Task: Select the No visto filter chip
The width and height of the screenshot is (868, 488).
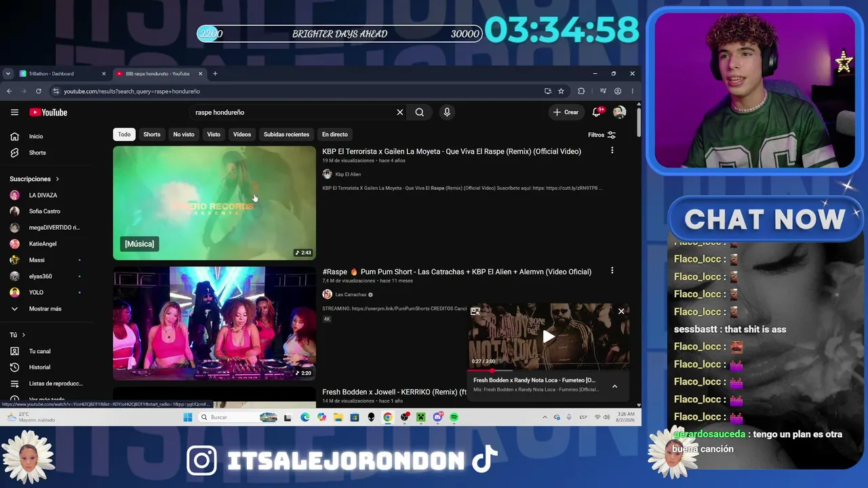Action: [184, 134]
